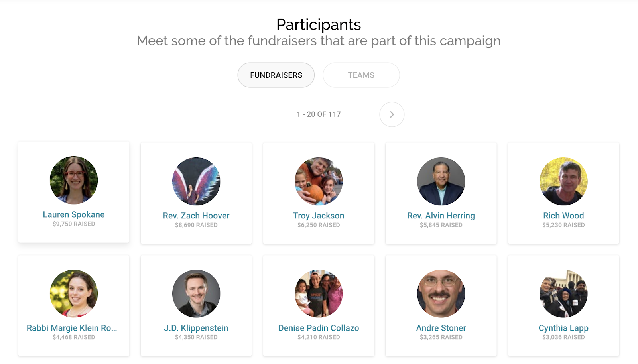Switch to the Teams tab
Screen dimensions: 638x364
point(361,75)
